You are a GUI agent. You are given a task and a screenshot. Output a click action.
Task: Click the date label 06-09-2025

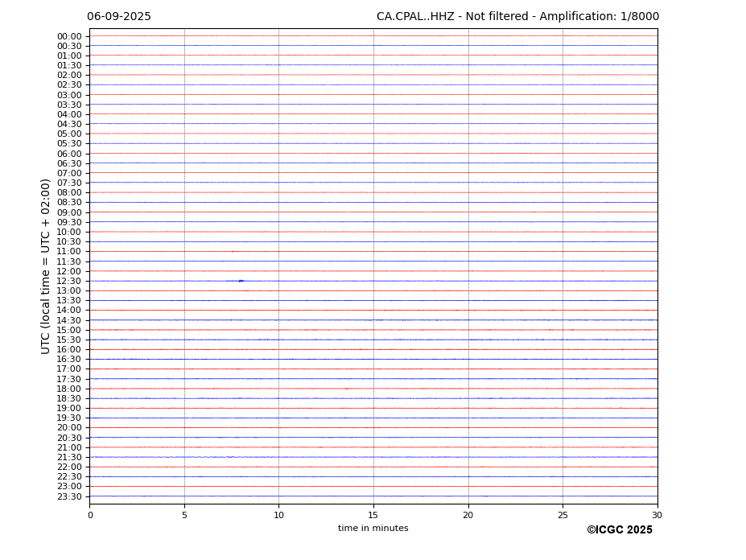[x=119, y=17]
